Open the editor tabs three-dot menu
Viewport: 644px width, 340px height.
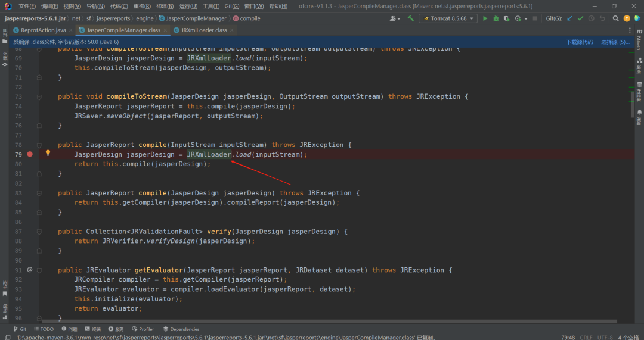coord(630,30)
